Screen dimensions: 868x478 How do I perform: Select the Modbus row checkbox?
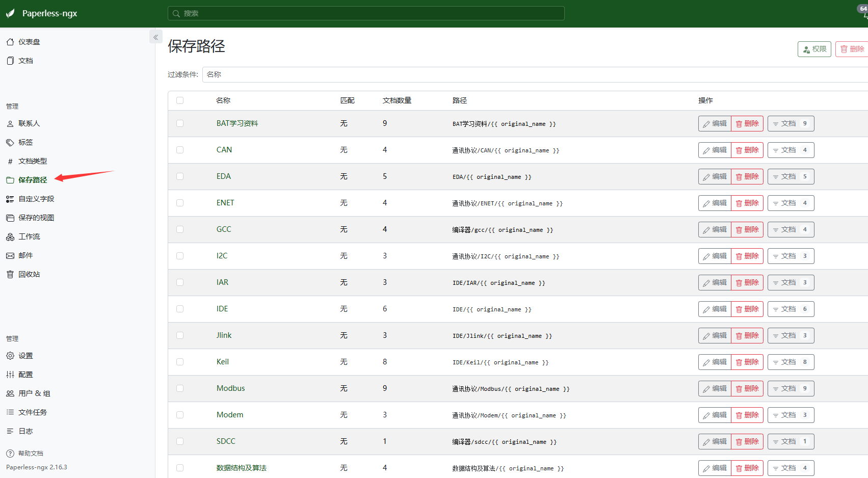[180, 388]
